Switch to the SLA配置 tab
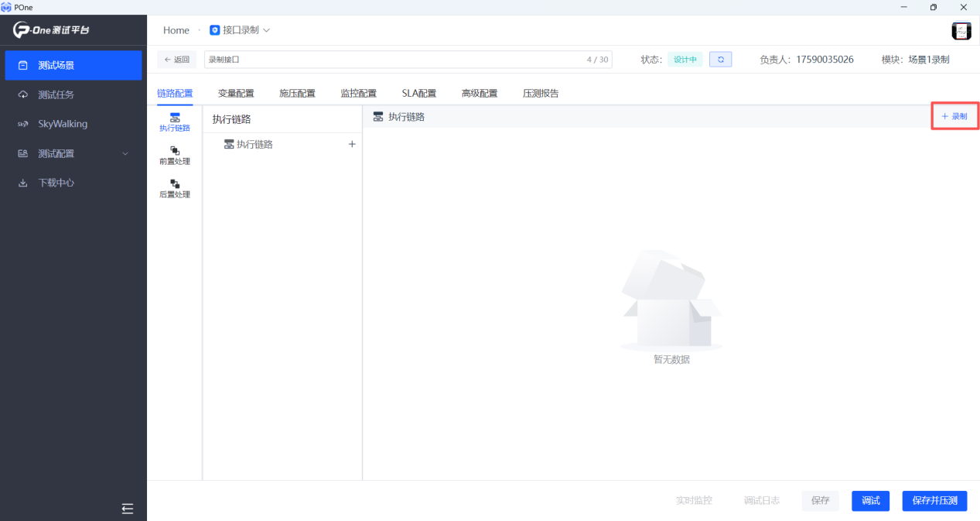Screen dimensions: 980x521 [418, 94]
